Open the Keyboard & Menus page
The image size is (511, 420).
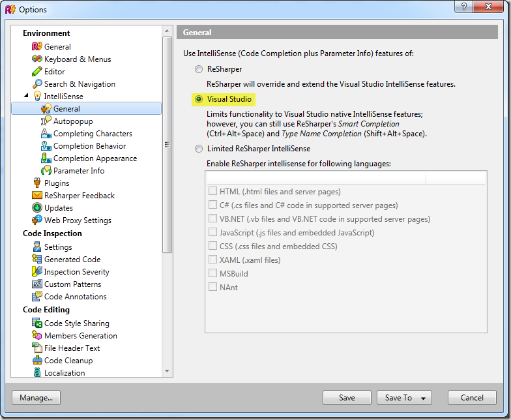tap(78, 59)
